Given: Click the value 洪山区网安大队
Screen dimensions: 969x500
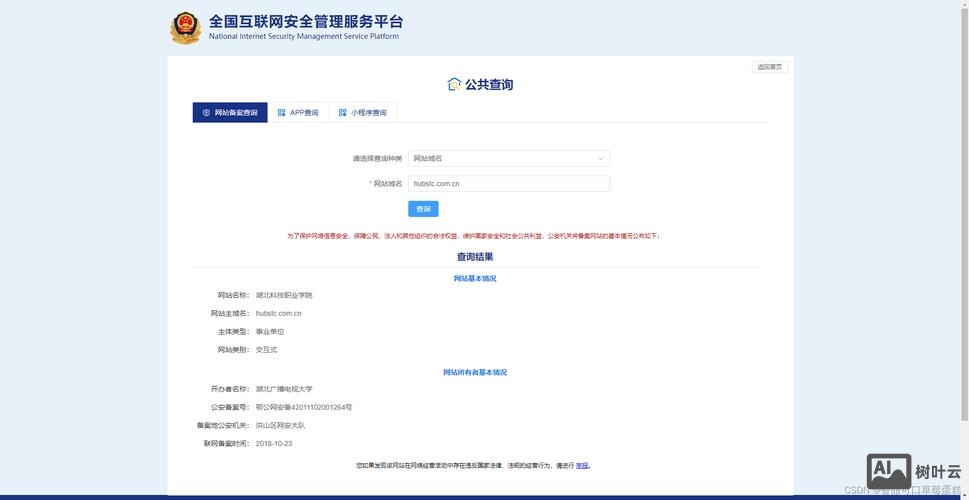Looking at the screenshot, I should [281, 425].
